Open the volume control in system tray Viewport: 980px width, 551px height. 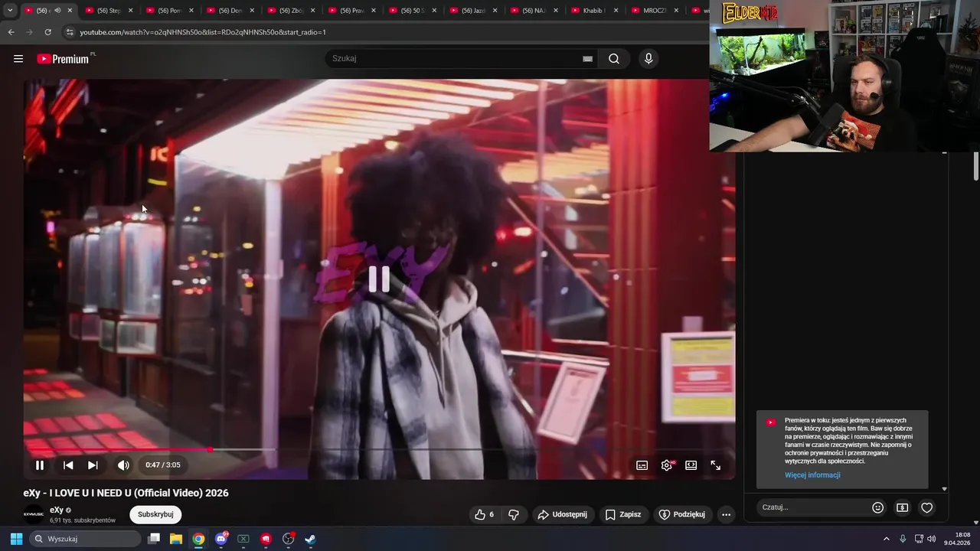[932, 539]
